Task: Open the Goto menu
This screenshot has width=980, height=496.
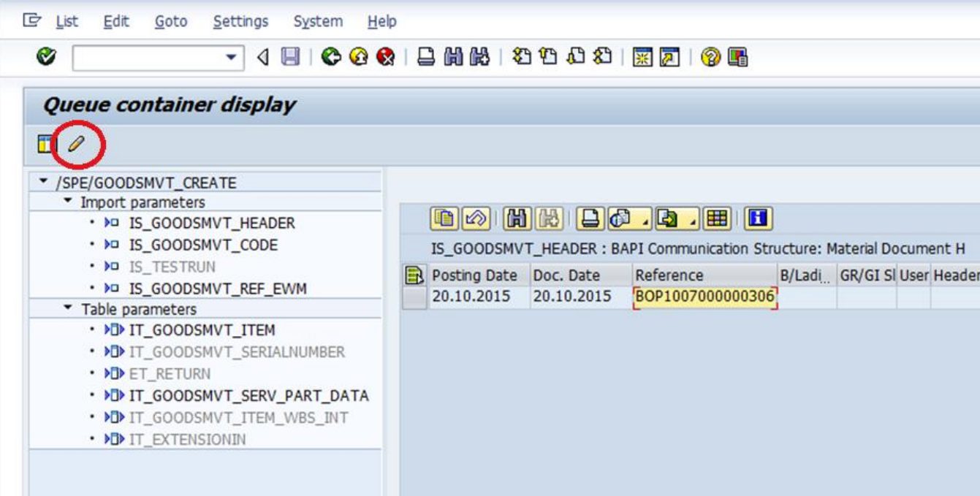Action: (171, 22)
